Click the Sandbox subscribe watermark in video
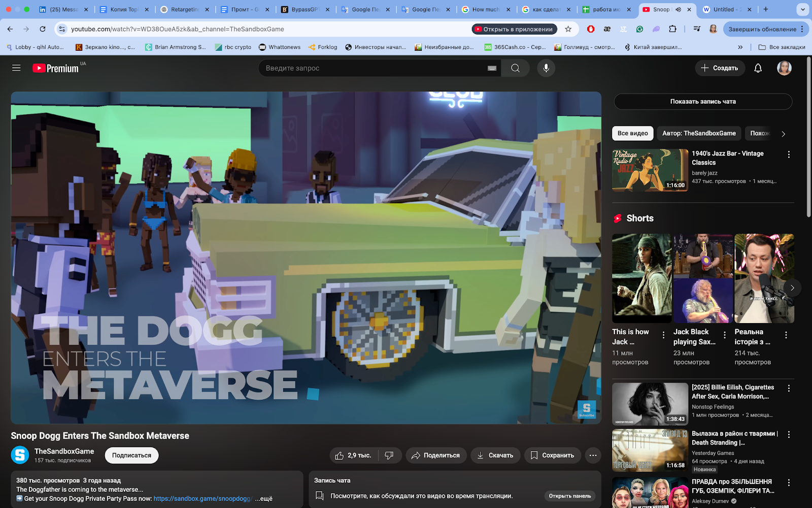 [x=587, y=409]
